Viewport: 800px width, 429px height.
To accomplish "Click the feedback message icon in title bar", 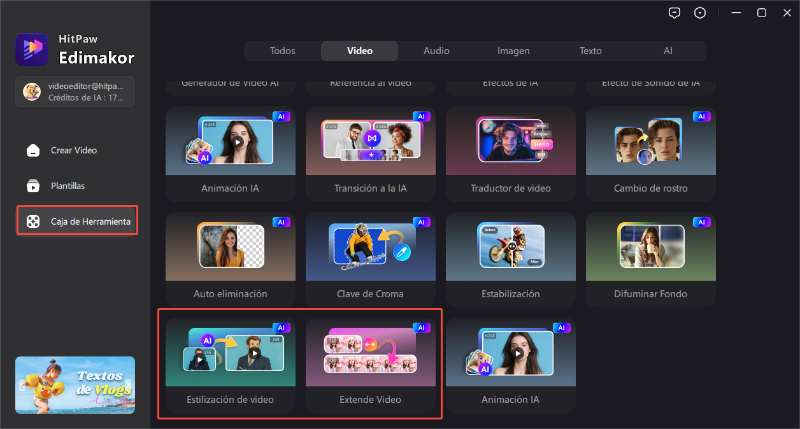I will click(x=673, y=13).
